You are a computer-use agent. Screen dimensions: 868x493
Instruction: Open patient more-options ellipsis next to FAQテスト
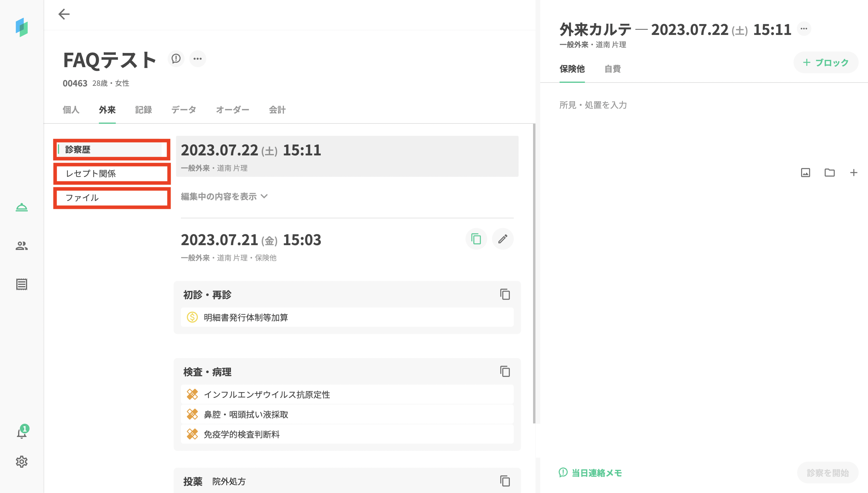(197, 59)
